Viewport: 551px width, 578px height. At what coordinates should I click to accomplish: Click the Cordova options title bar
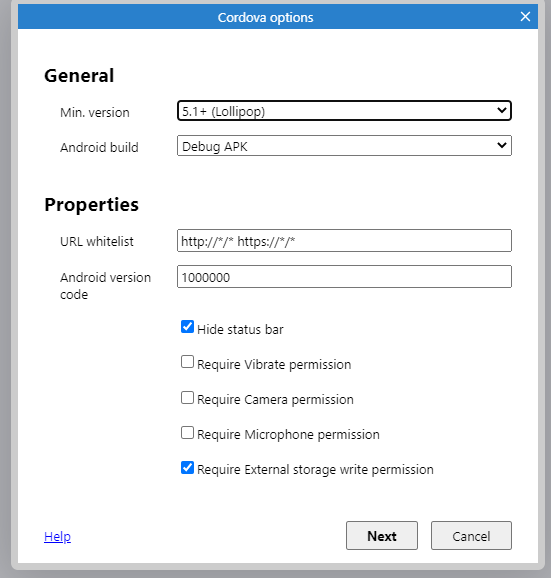[x=265, y=17]
